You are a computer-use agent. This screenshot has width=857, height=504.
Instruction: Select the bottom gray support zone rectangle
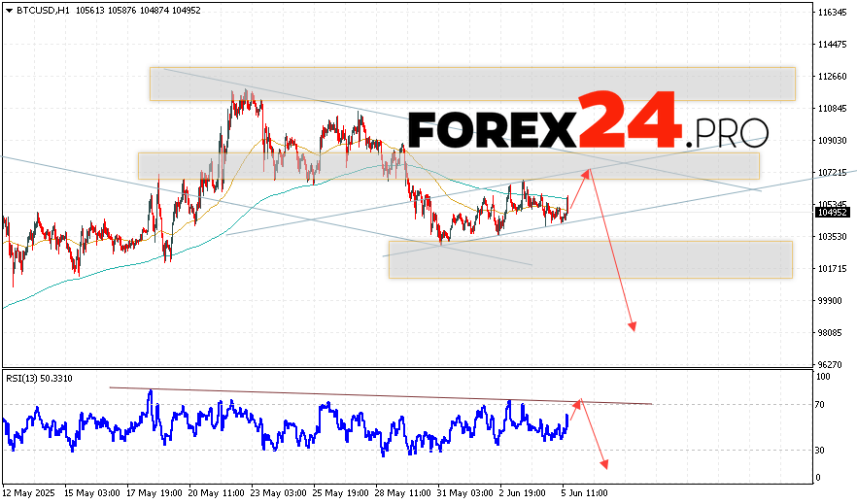(x=590, y=259)
